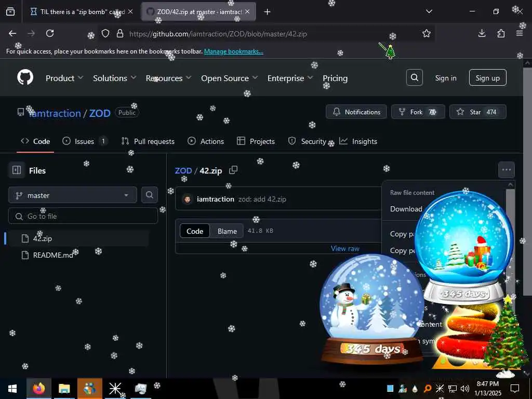Close the TIL zip bomb tab

point(130,11)
